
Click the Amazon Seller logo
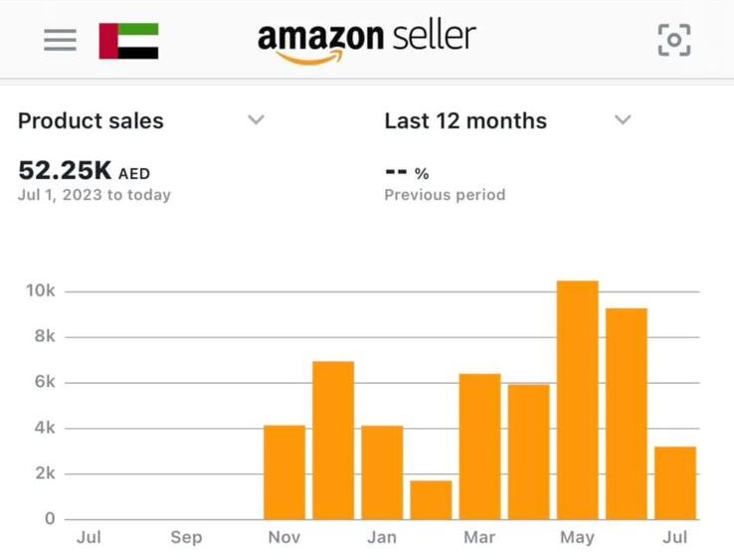(x=367, y=42)
